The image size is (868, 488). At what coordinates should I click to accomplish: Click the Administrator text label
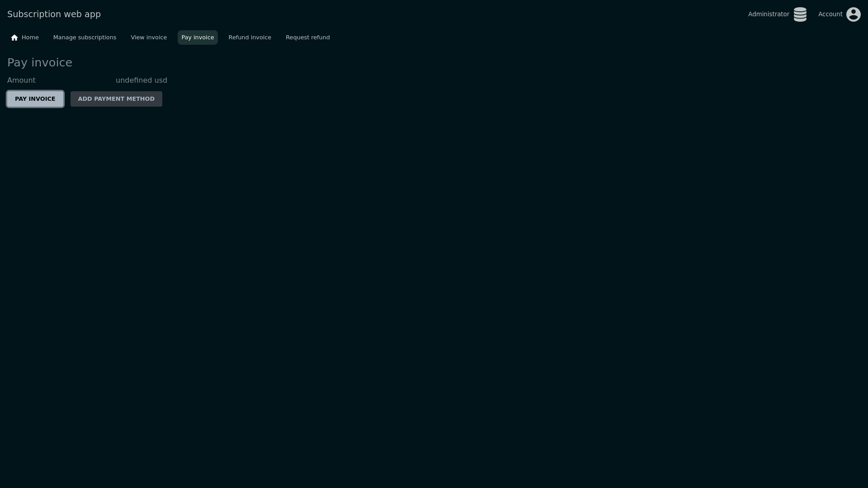pos(768,14)
